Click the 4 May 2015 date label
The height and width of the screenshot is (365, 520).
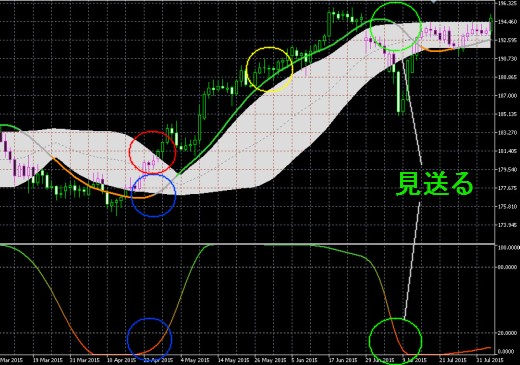(194, 360)
